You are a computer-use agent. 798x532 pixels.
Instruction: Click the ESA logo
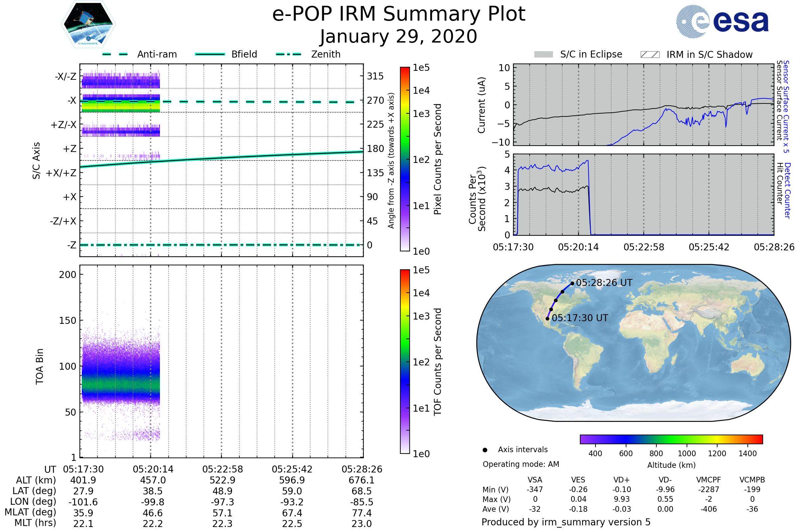click(x=723, y=22)
